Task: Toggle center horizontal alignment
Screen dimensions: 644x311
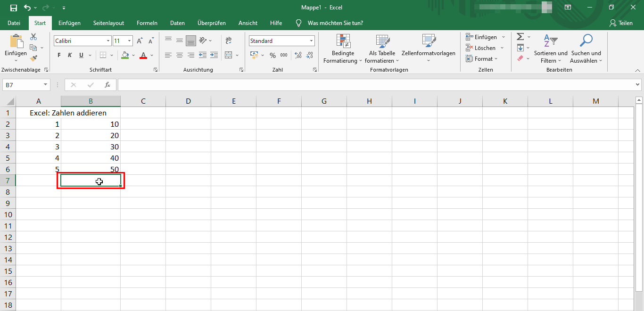Action: pyautogui.click(x=180, y=55)
